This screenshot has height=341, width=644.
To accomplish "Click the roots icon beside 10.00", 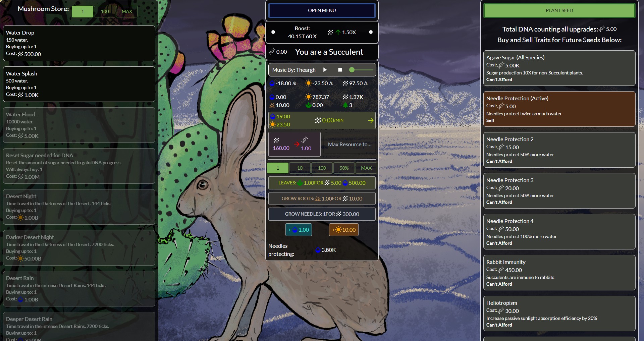I will click(x=272, y=105).
